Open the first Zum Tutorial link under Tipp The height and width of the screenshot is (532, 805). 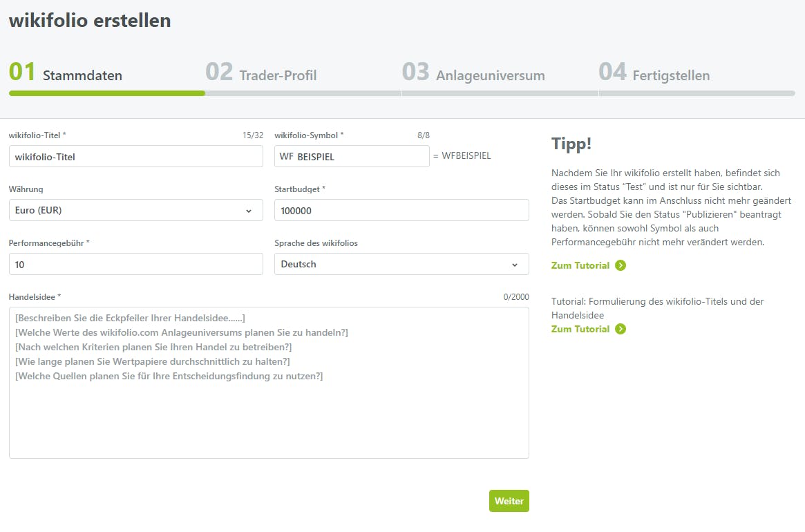[580, 265]
